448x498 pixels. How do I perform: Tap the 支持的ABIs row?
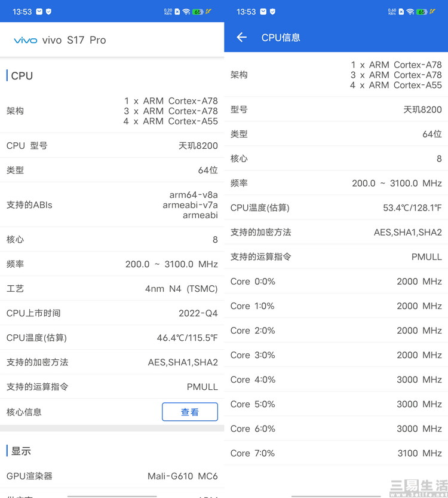pos(112,205)
